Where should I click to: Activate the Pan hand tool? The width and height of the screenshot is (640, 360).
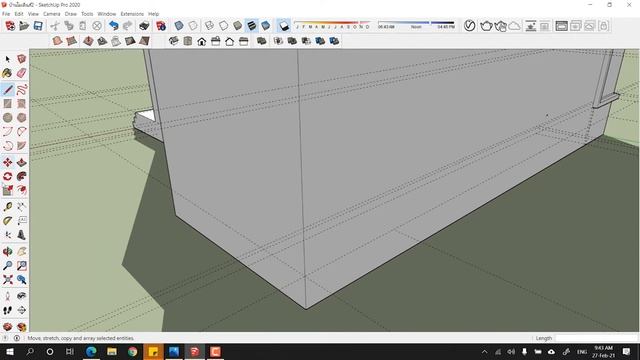[22, 251]
